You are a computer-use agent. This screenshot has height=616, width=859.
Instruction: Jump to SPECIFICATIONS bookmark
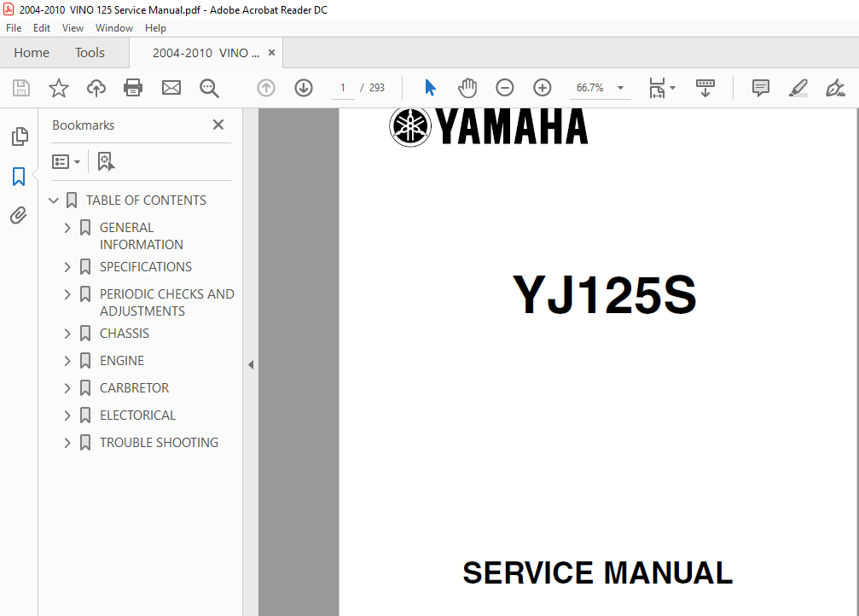click(146, 267)
